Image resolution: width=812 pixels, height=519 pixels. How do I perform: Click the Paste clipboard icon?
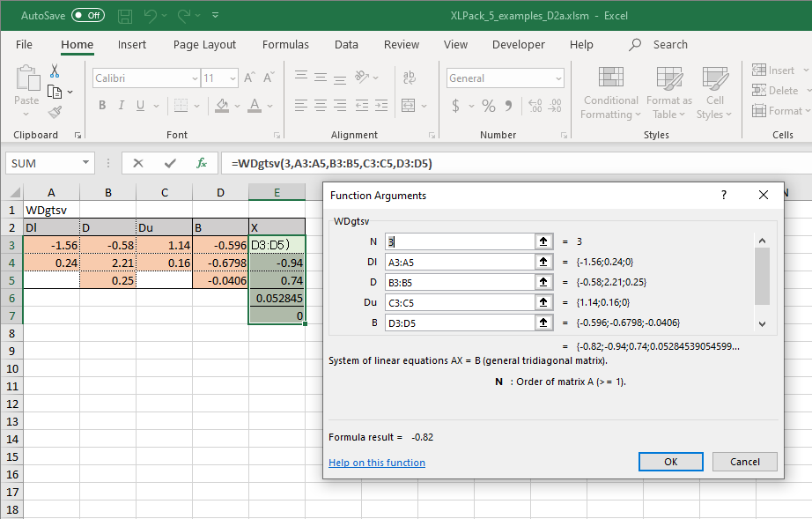tap(27, 78)
